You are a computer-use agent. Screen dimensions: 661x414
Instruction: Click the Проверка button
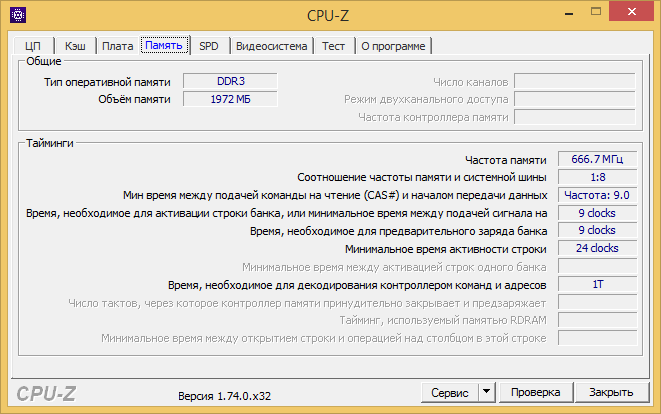(x=536, y=392)
